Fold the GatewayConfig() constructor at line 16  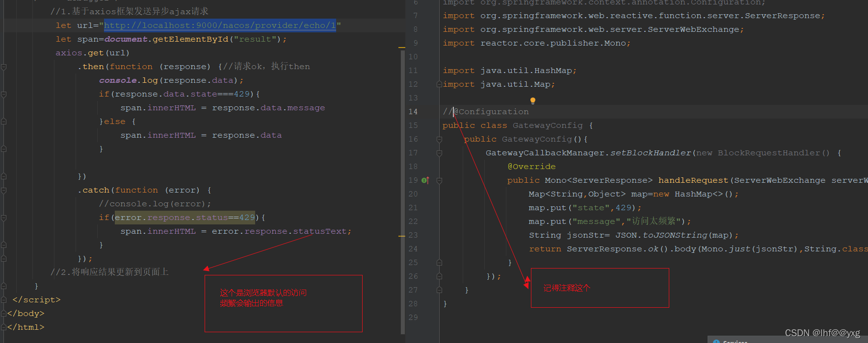pyautogui.click(x=439, y=139)
